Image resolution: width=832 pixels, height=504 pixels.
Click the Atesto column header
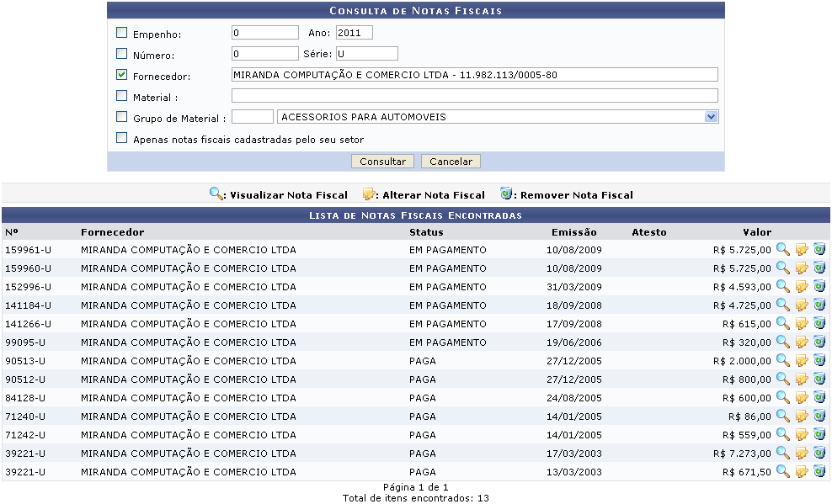649,232
